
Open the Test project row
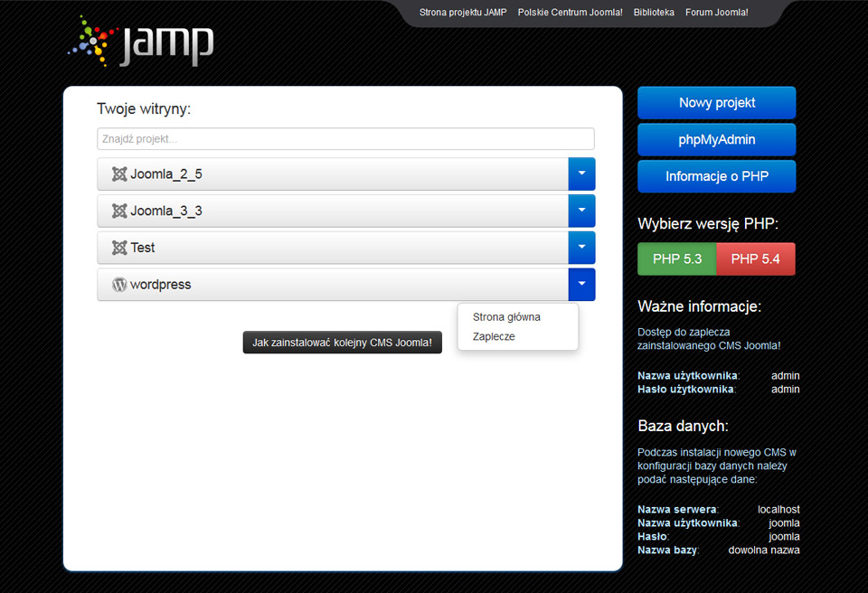pos(333,248)
